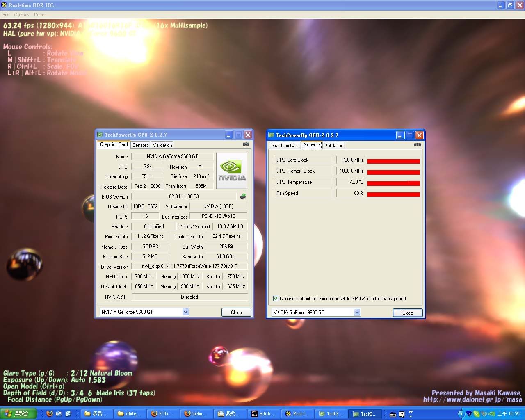Click the save BIOS chip icon
This screenshot has height=420, width=525.
coord(243,196)
